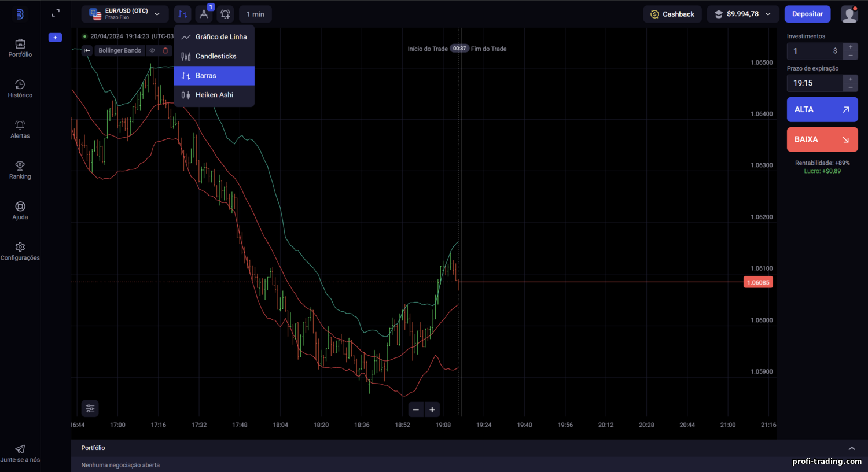Zoom in the chart with plus
The width and height of the screenshot is (868, 472).
(x=432, y=410)
